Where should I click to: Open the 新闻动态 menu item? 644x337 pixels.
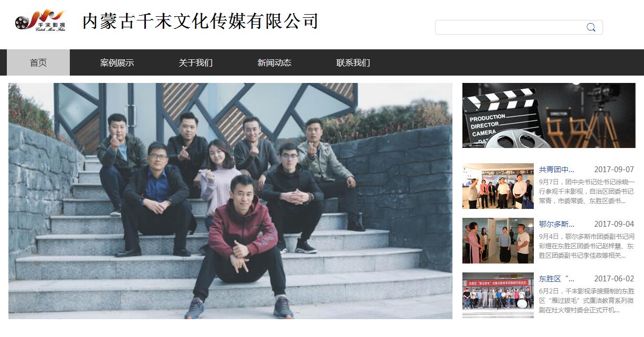coord(275,62)
